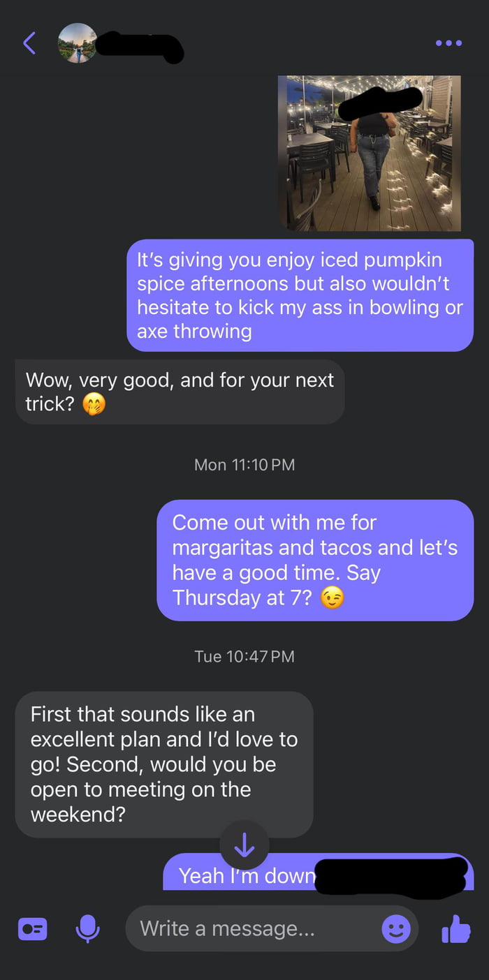Tap the 'Tue 10:47 PM' timestamp
The width and height of the screenshot is (489, 980).
pos(245,656)
